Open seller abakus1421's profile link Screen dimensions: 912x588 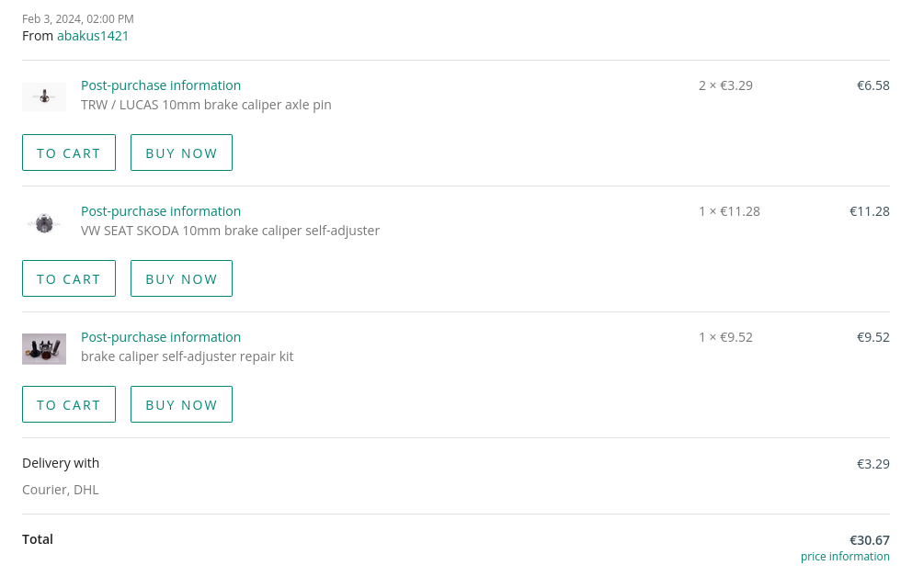tap(93, 36)
